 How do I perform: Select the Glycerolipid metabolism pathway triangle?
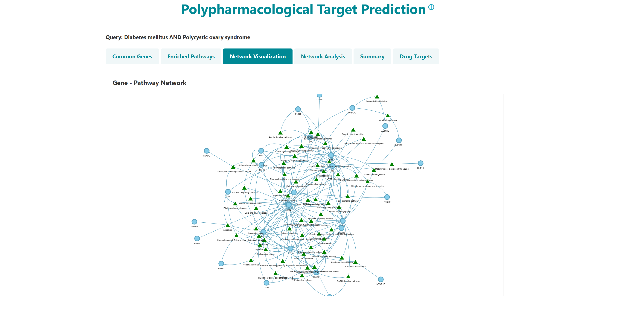[x=377, y=97]
